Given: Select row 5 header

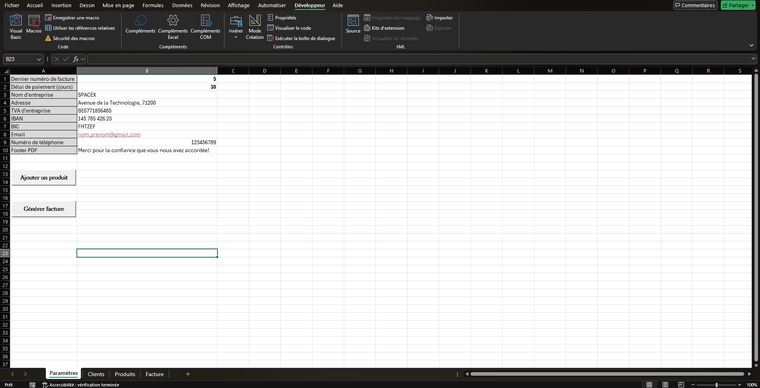Looking at the screenshot, I should click(5, 110).
